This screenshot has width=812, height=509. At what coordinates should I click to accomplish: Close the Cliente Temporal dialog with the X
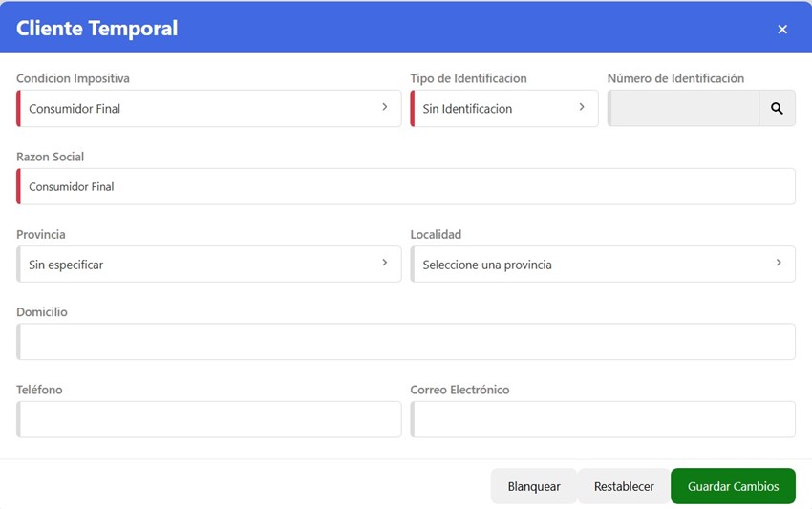(x=782, y=30)
